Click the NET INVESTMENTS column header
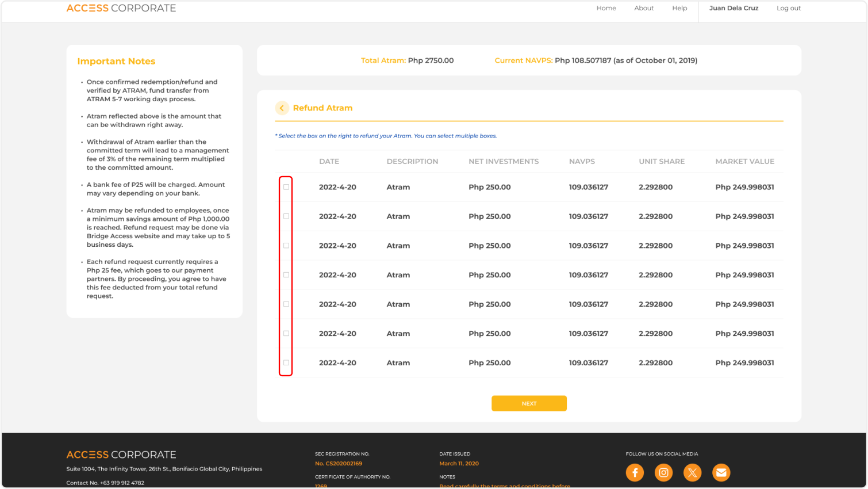Viewport: 868px width, 489px height. pos(504,162)
